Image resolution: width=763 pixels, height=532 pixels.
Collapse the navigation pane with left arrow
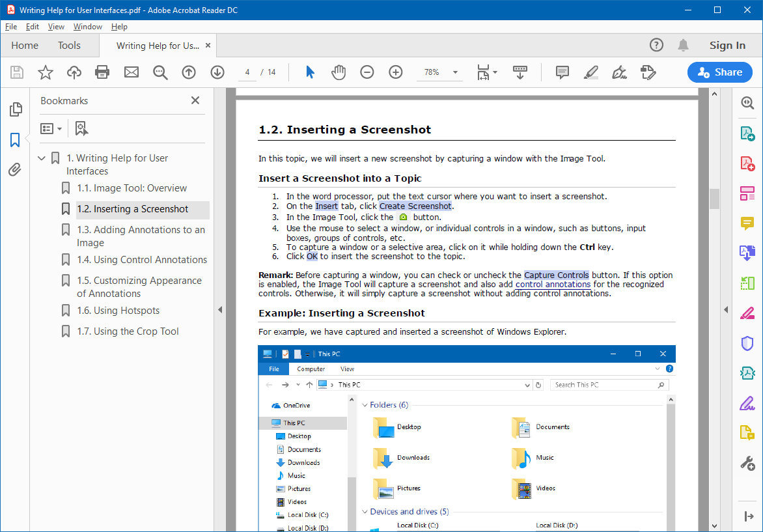[x=220, y=310]
